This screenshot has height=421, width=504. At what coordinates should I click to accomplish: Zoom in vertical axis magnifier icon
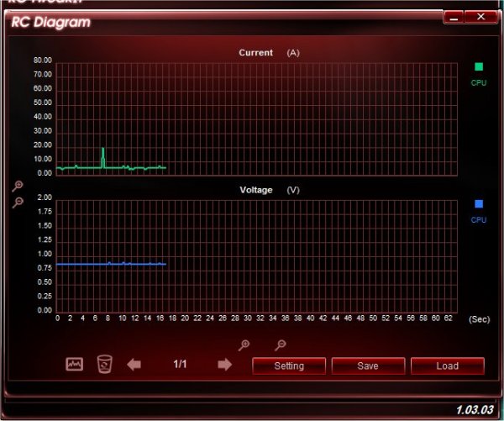tap(18, 186)
